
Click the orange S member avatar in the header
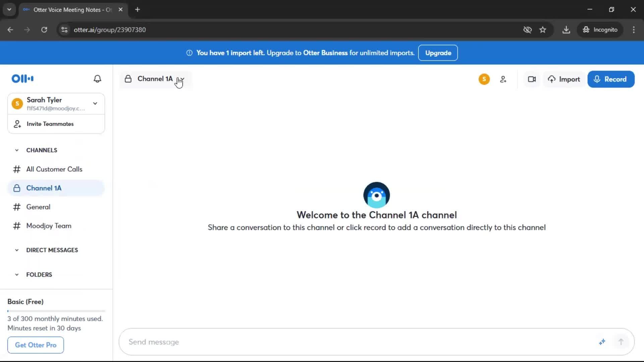pos(484,79)
